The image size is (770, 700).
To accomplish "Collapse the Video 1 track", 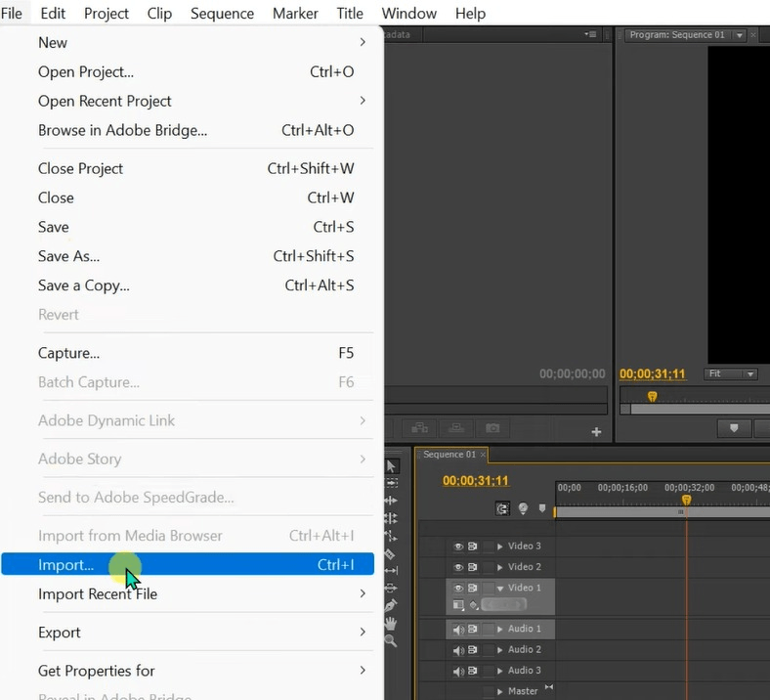I will (x=500, y=588).
